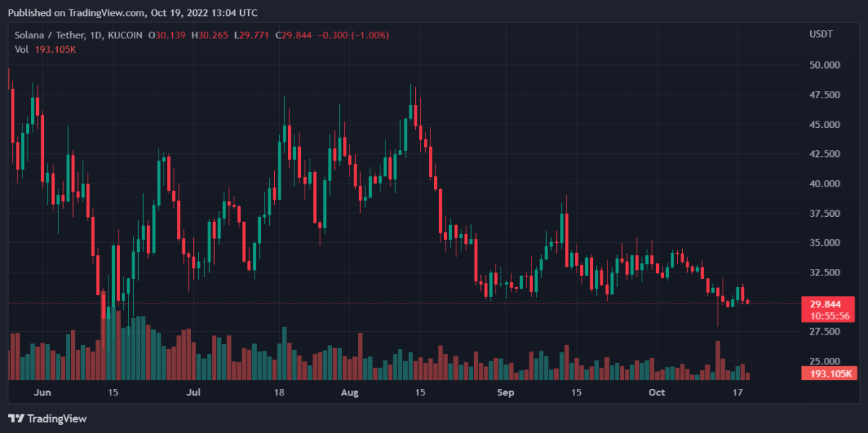Click the 17 date label on the time axis
This screenshot has height=433, width=868.
pyautogui.click(x=738, y=393)
